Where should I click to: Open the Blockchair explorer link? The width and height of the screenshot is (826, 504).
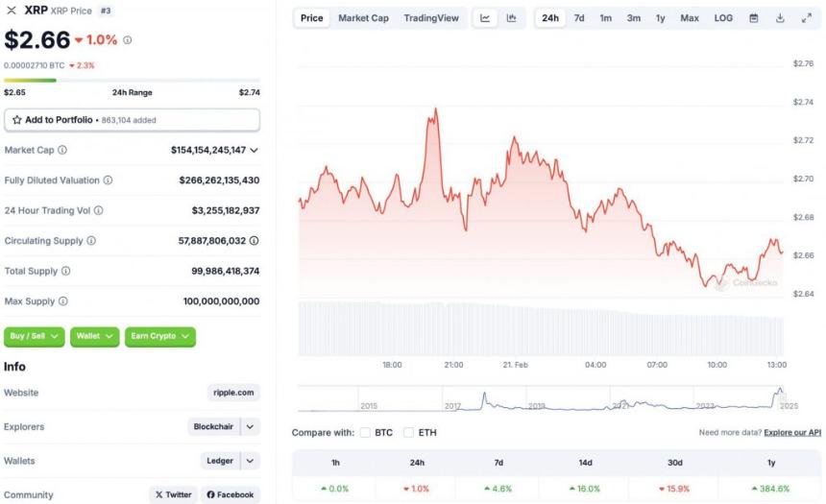[x=213, y=426]
